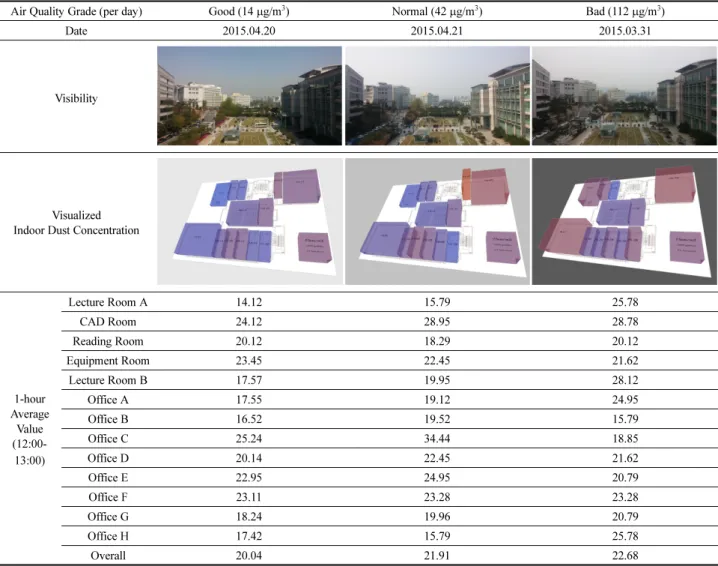The image size is (718, 566).
Task: Click the 'Office E' row label
Action: (x=108, y=478)
